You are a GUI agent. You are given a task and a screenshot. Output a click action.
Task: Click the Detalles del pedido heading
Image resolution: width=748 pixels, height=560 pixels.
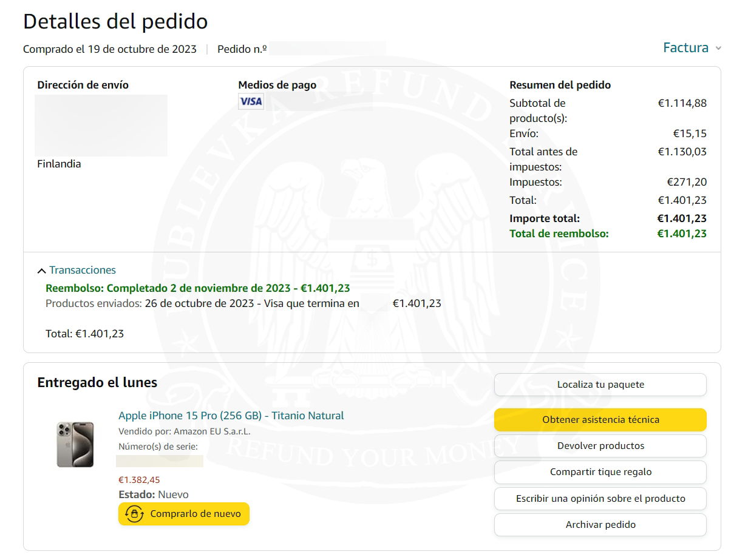(115, 21)
